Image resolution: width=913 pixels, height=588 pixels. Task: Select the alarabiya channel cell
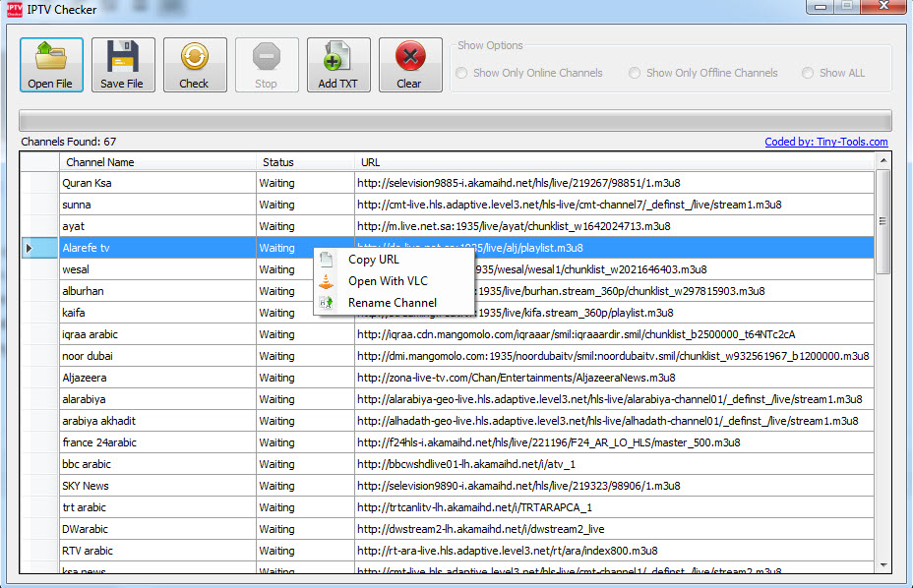tap(157, 399)
